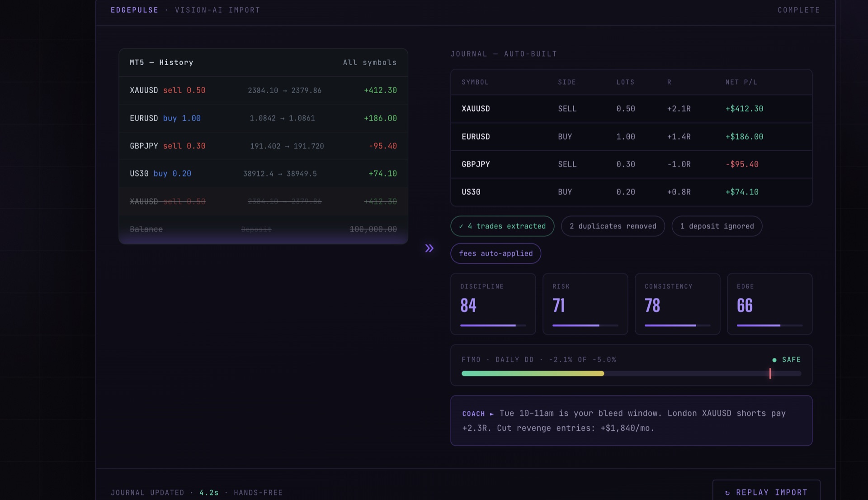Click the -$95.40 net P/L value
This screenshot has height=500, width=868.
tap(742, 164)
